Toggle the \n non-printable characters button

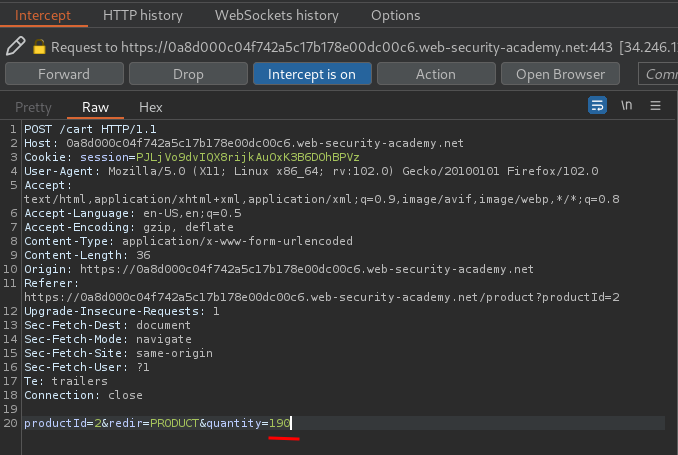click(627, 105)
